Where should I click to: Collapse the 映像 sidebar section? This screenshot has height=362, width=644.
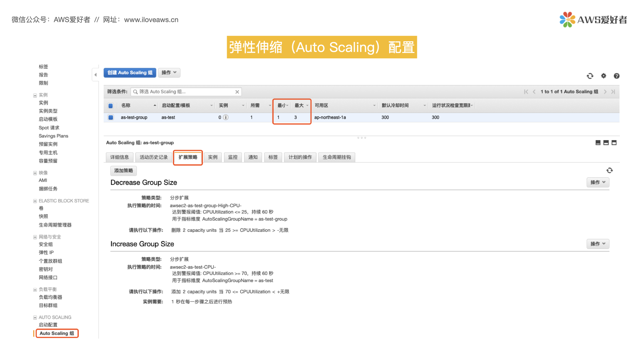click(35, 173)
